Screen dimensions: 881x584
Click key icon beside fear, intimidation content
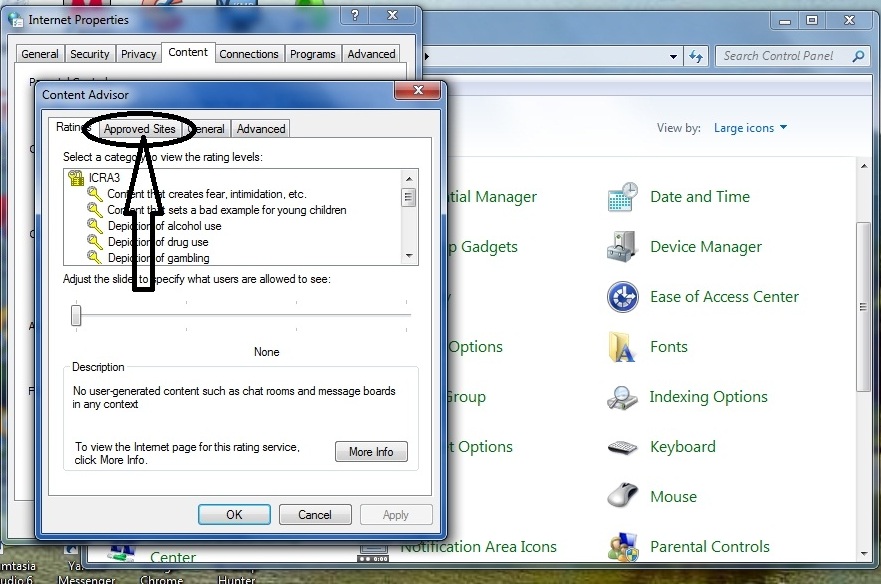tap(94, 194)
